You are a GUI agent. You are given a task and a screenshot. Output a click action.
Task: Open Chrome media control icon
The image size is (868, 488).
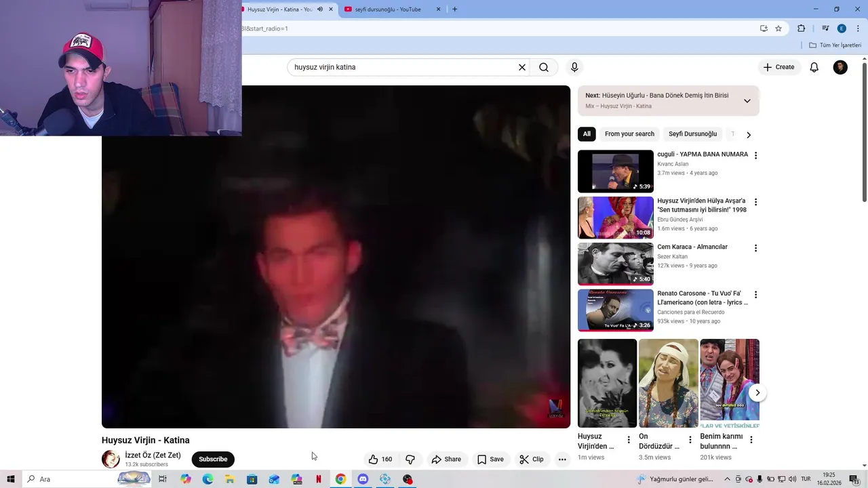(825, 28)
